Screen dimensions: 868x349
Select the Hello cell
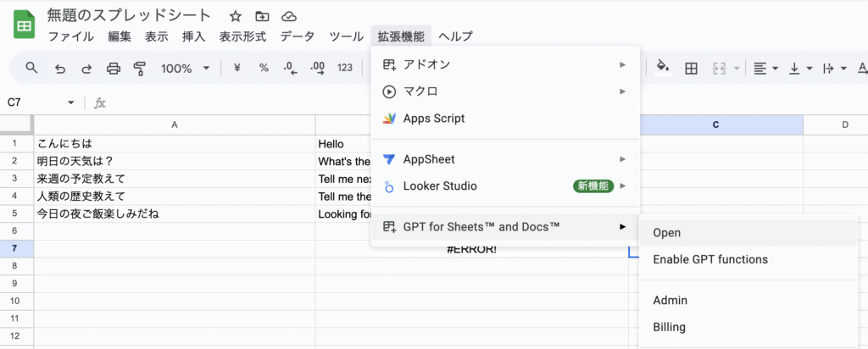343,144
